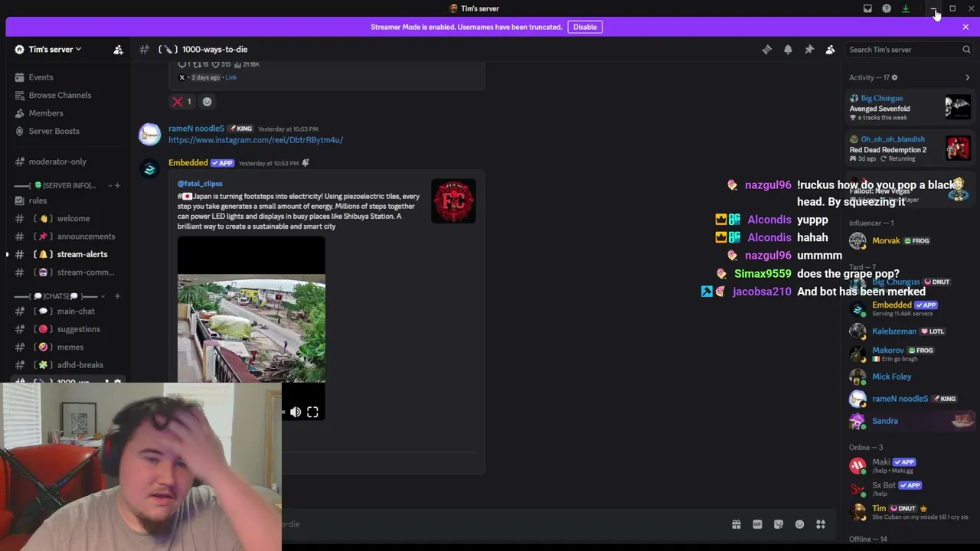Add a channel to SERVER INFO category
The image size is (980, 551).
click(117, 185)
